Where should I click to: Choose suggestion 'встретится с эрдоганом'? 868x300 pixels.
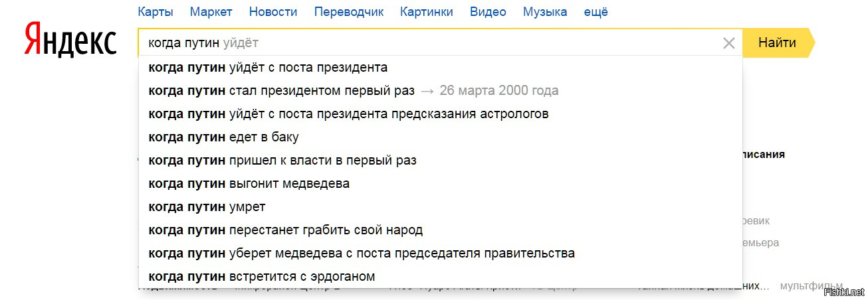[x=440, y=276]
